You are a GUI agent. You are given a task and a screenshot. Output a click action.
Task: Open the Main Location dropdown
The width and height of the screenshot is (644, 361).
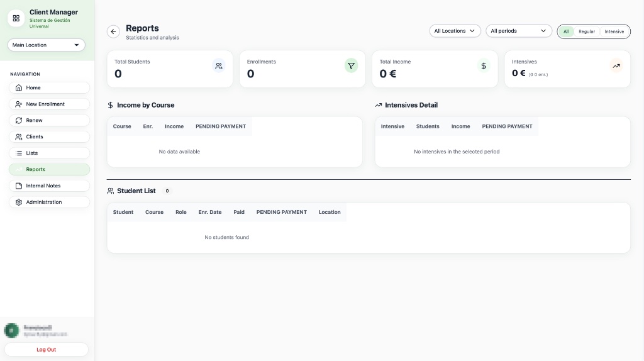(46, 45)
